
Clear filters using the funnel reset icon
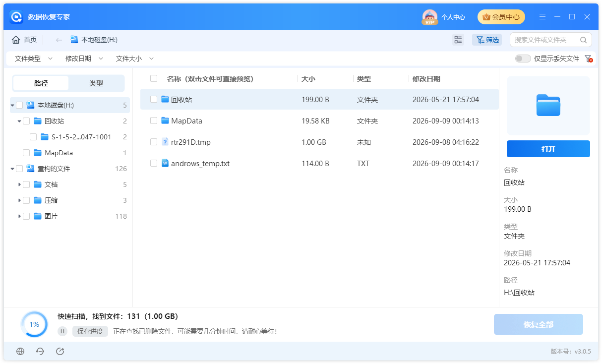tap(589, 59)
